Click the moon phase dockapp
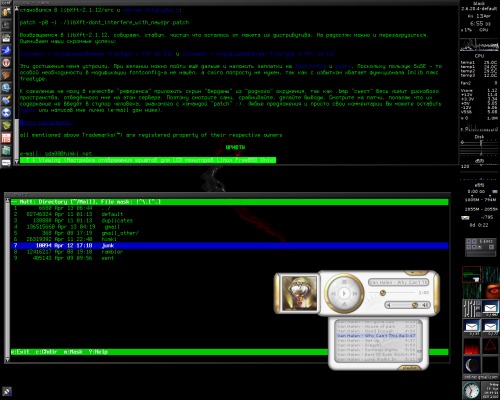The width and height of the screenshot is (500, 400). 471,365
